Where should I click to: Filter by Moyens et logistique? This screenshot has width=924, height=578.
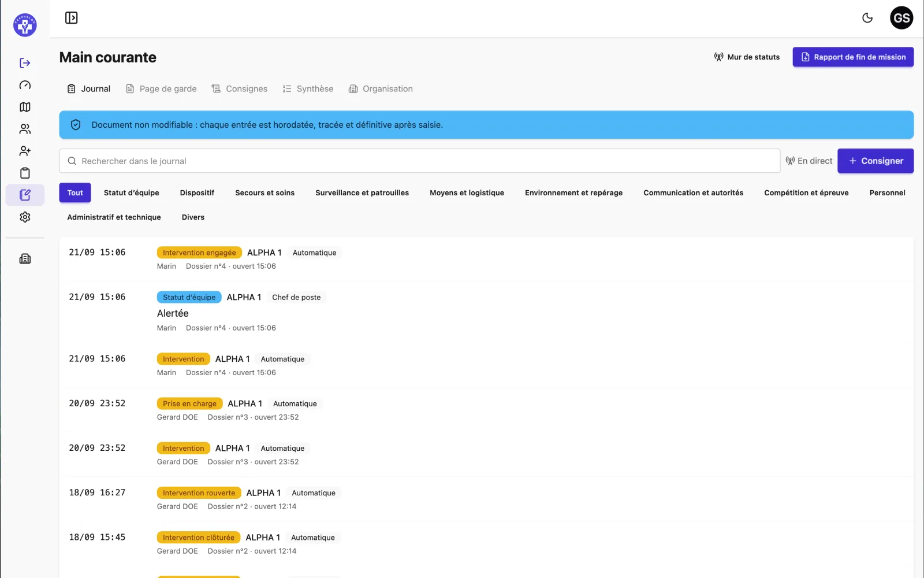467,192
